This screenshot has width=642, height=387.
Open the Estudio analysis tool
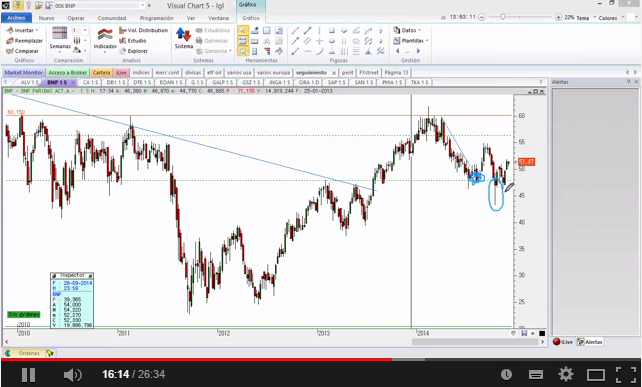(133, 41)
